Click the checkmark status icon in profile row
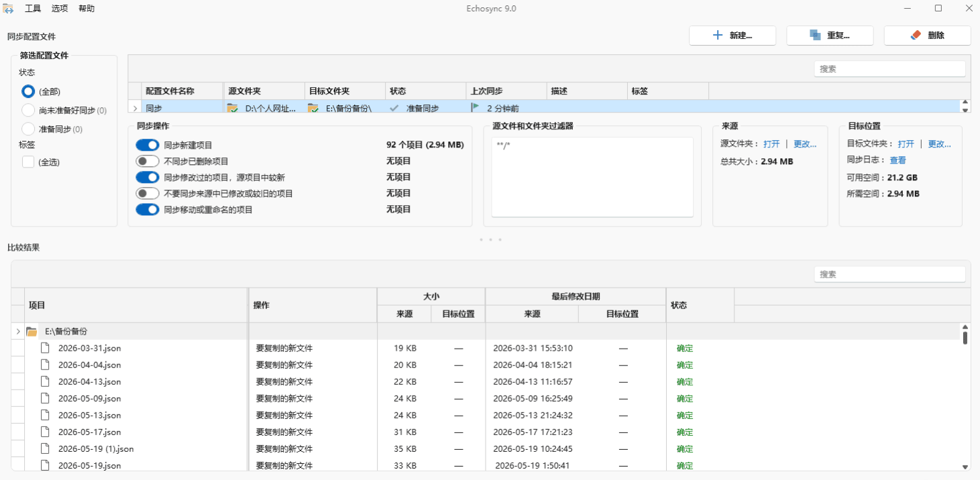This screenshot has width=980, height=480. [394, 108]
